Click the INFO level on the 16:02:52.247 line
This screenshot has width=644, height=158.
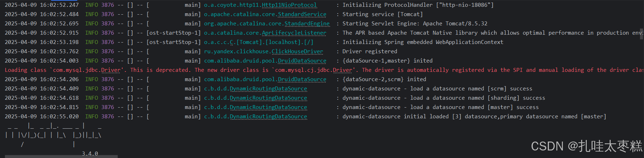[92, 5]
